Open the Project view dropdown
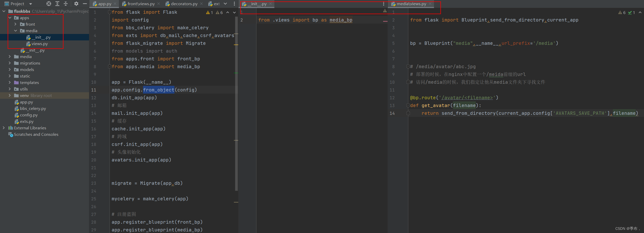The height and width of the screenshot is (233, 644). pyautogui.click(x=31, y=4)
